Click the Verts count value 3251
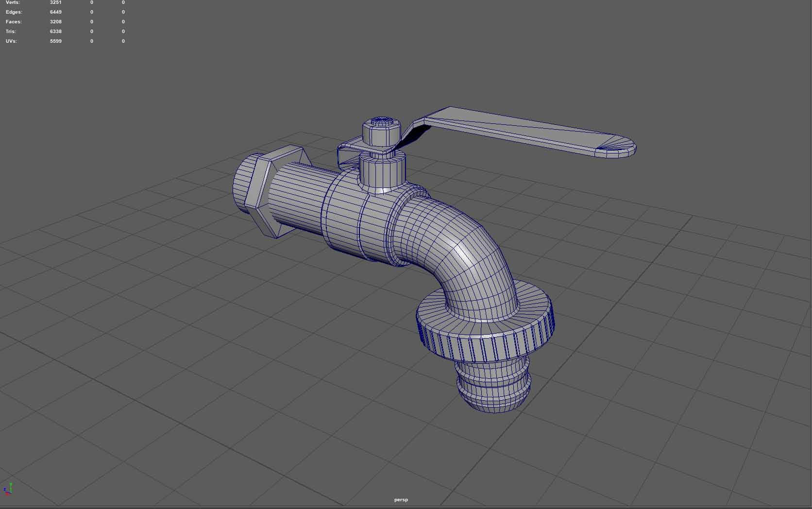This screenshot has height=509, width=812. (x=56, y=2)
